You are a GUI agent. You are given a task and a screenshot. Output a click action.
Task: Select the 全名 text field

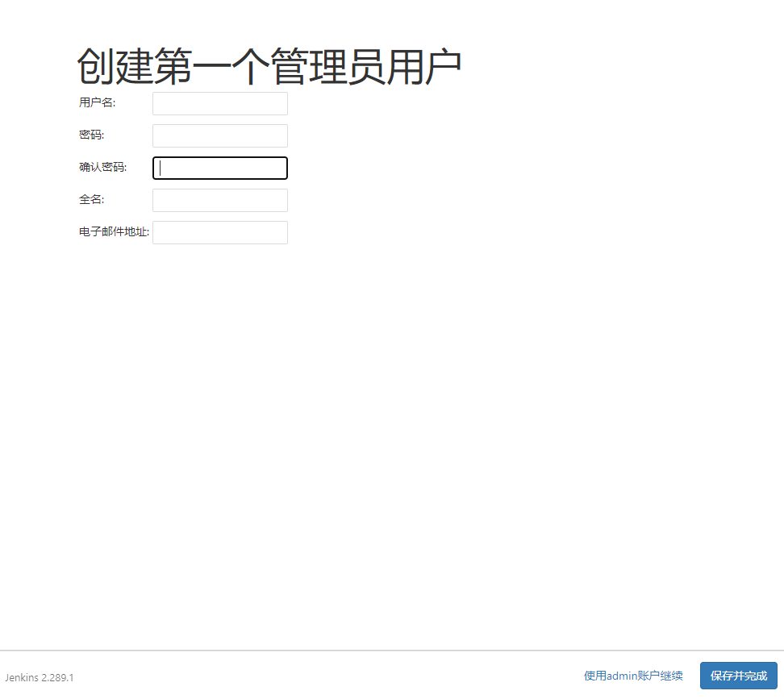tap(219, 200)
